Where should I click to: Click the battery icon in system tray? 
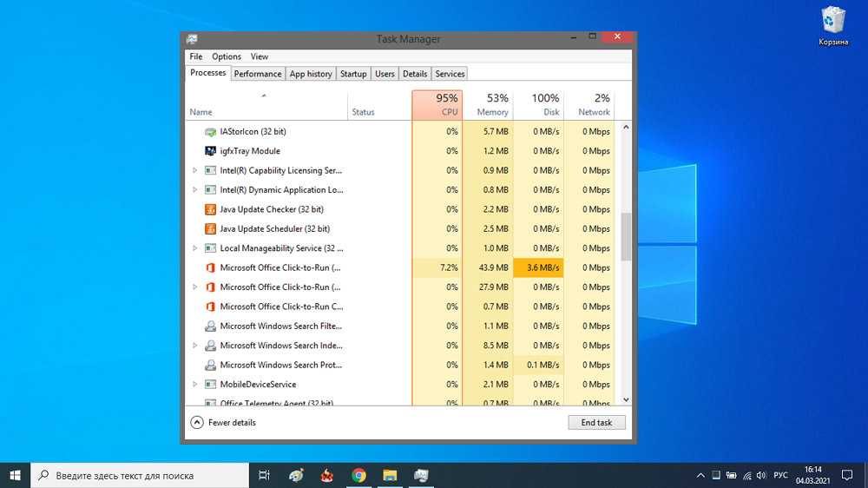pyautogui.click(x=731, y=475)
